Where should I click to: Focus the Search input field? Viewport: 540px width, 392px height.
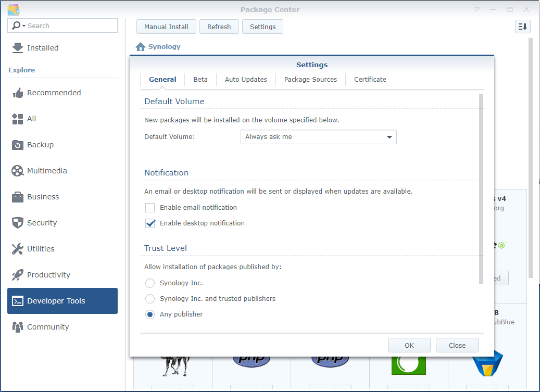(62, 26)
